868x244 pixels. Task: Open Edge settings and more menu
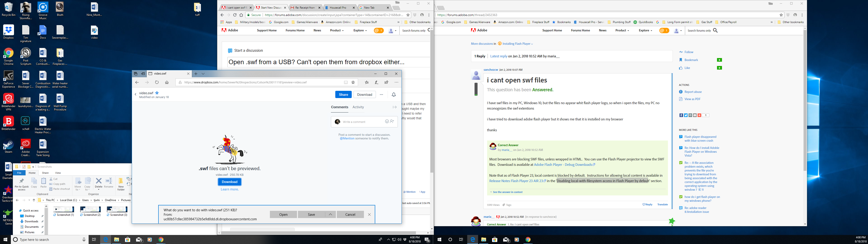[x=396, y=82]
